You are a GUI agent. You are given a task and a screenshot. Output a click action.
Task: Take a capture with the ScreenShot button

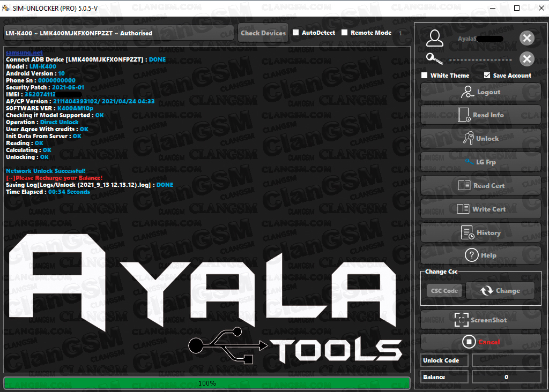(481, 320)
